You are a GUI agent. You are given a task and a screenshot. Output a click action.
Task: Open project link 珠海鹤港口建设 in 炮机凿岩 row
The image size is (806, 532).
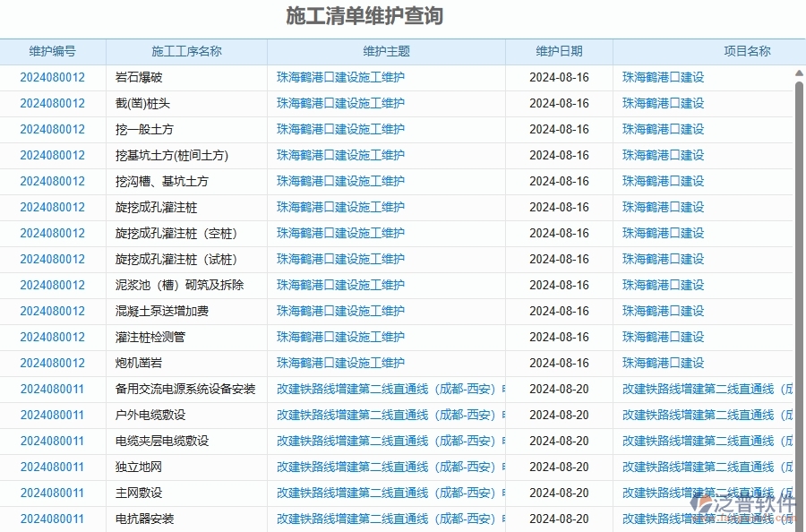660,363
